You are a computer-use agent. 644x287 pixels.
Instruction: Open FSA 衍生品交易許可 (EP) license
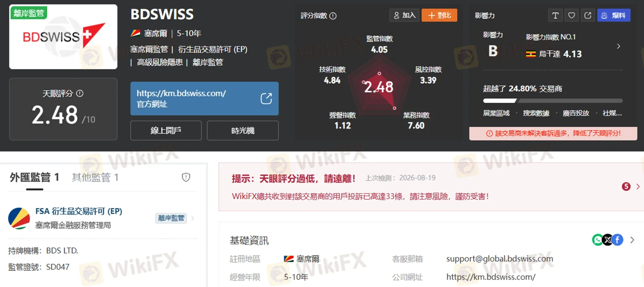point(79,211)
